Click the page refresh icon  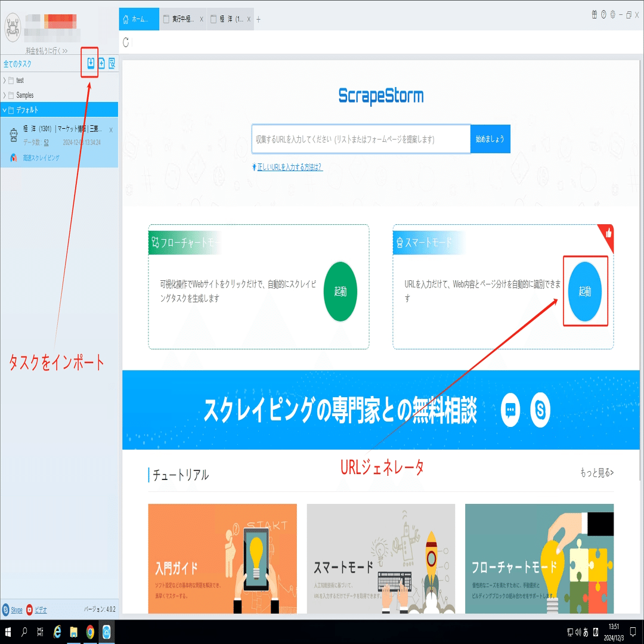pyautogui.click(x=126, y=42)
